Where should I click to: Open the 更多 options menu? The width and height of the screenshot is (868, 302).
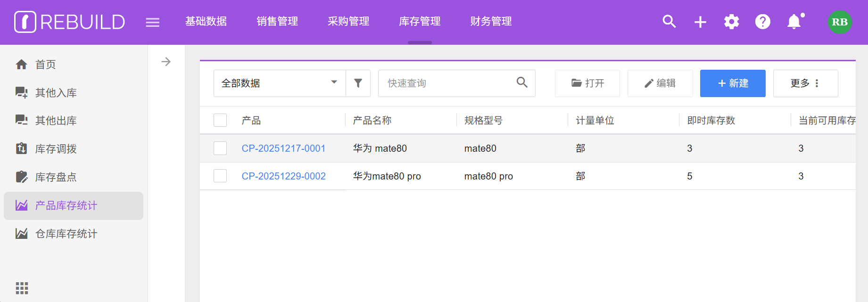pos(805,83)
